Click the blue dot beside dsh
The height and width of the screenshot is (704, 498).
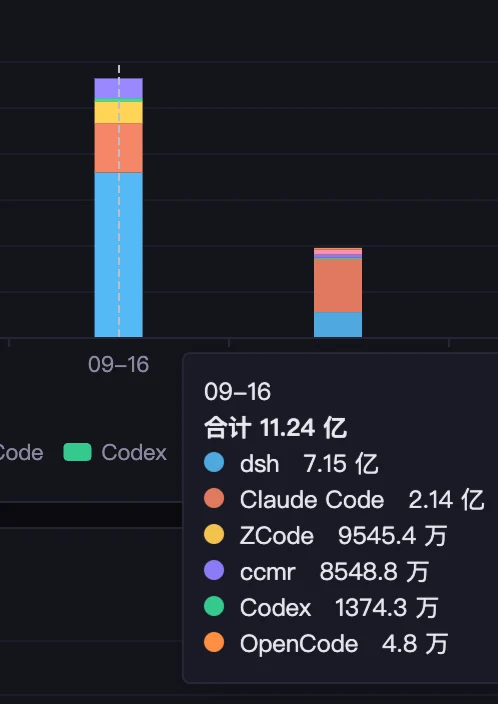(x=214, y=462)
